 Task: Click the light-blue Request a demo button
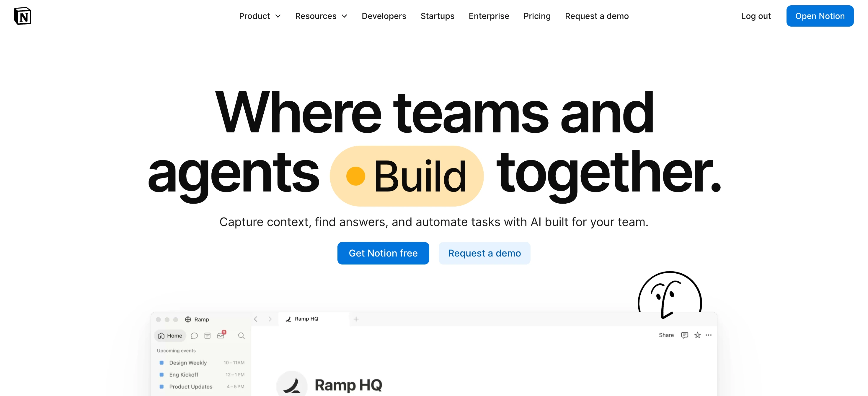tap(484, 253)
